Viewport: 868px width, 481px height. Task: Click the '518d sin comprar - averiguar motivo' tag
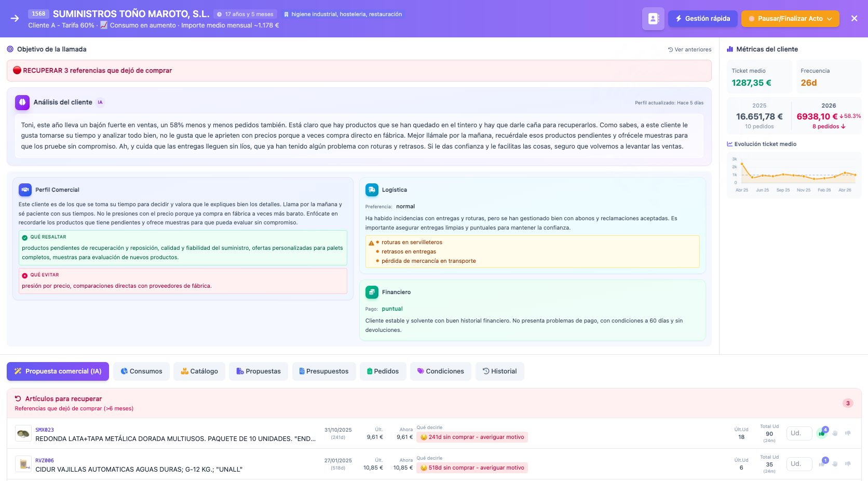(472, 468)
